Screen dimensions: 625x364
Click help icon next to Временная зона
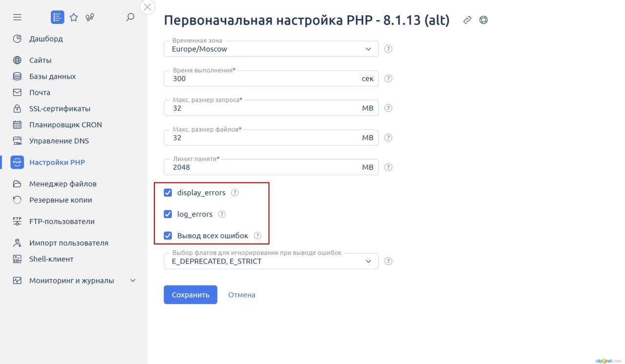pyautogui.click(x=389, y=49)
